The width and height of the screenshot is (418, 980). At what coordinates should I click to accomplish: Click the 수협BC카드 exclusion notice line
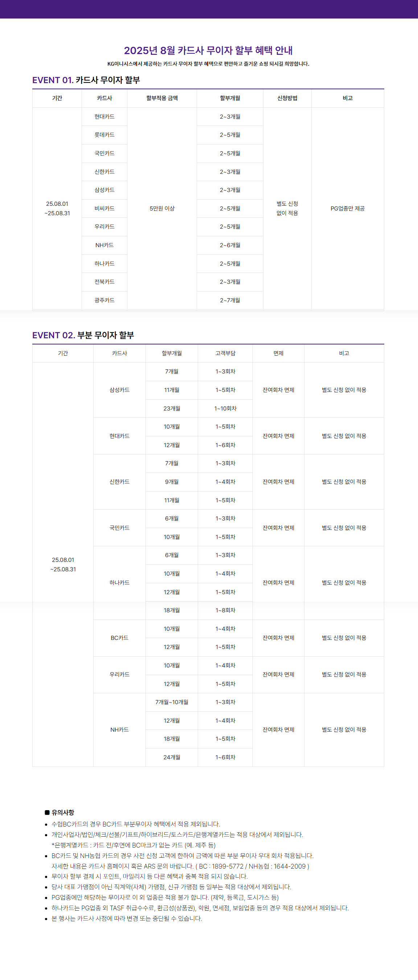pyautogui.click(x=135, y=824)
